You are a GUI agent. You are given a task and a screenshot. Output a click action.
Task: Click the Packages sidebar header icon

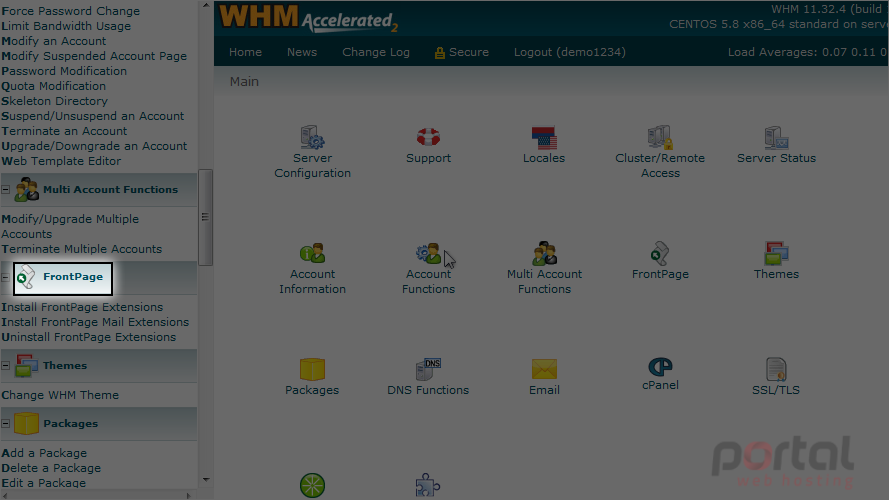(26, 423)
